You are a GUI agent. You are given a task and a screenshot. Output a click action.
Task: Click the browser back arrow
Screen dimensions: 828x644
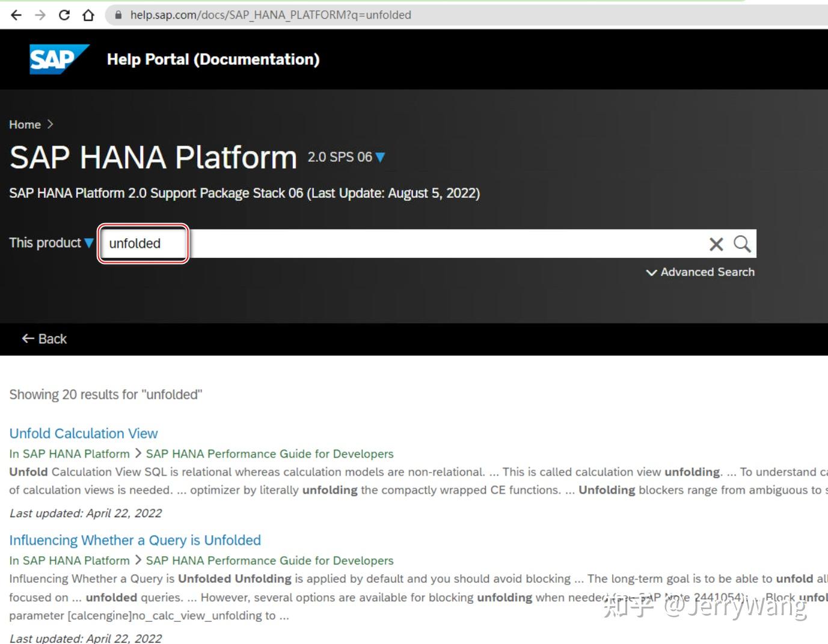coord(16,15)
